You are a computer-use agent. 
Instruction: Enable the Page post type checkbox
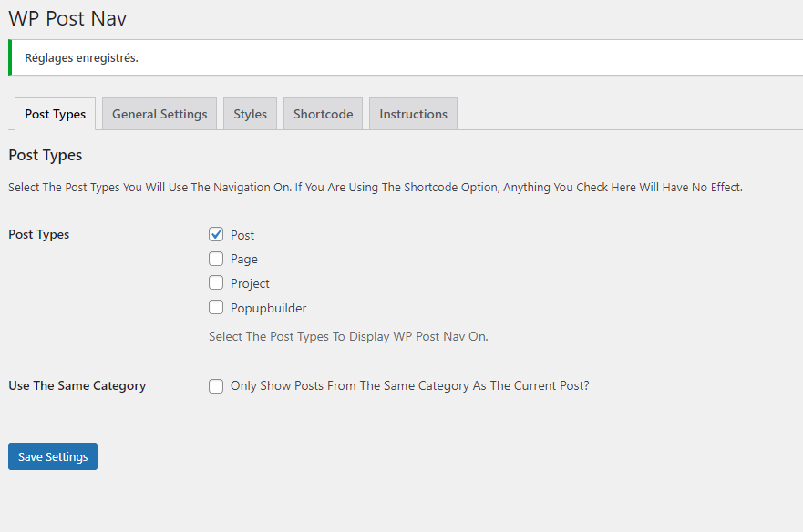(216, 259)
